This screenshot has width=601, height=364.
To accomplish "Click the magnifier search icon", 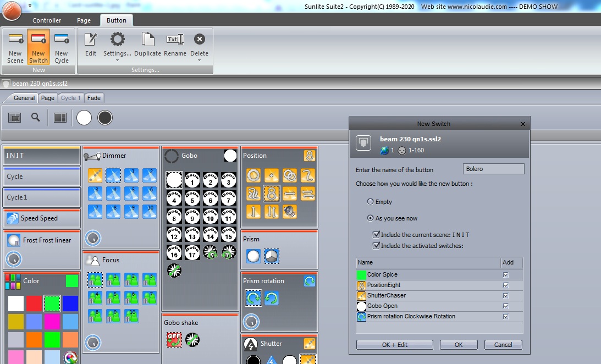I will point(36,117).
